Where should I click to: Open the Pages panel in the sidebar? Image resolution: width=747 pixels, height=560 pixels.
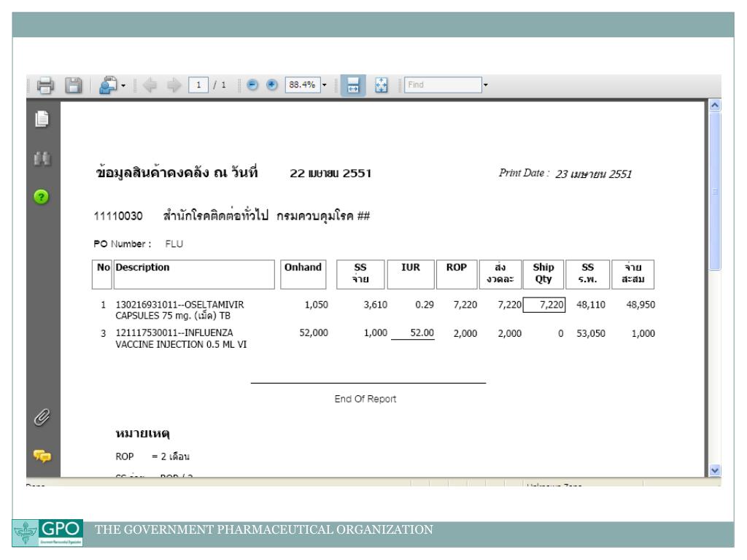point(42,119)
